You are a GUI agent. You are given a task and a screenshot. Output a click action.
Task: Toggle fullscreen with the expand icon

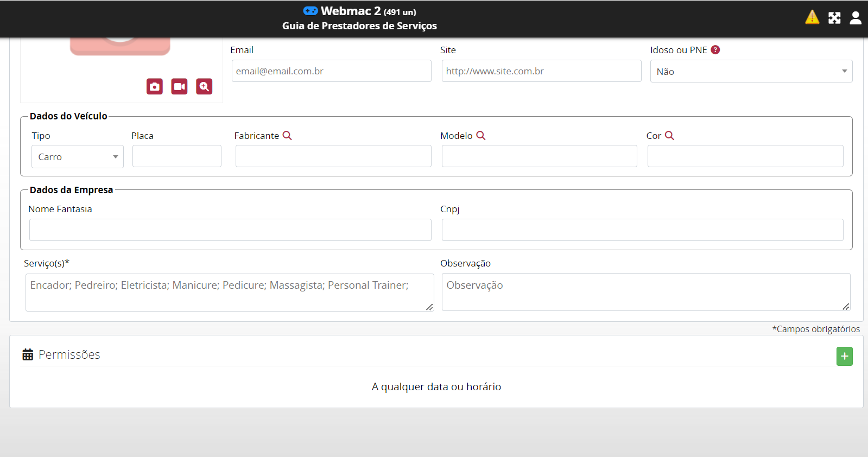pyautogui.click(x=834, y=18)
